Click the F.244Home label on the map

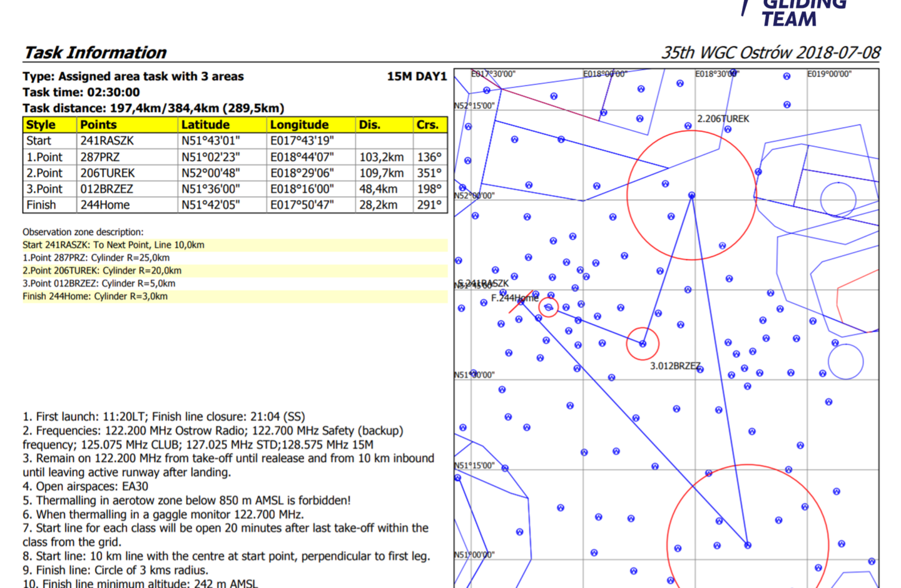click(x=514, y=298)
